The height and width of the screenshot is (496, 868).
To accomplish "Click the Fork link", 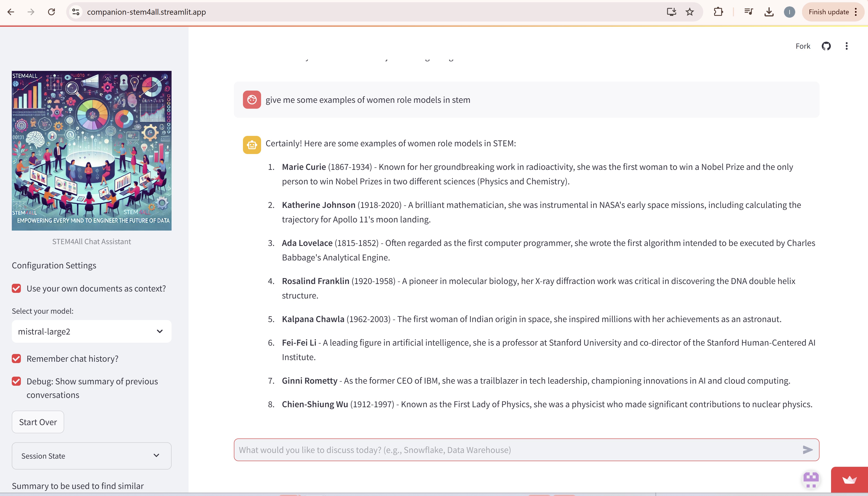I will point(803,46).
